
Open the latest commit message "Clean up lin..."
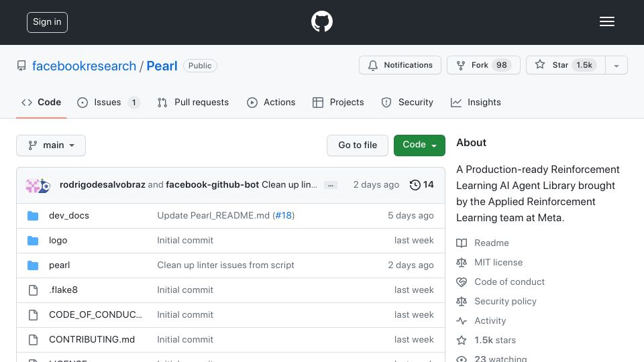[289, 185]
